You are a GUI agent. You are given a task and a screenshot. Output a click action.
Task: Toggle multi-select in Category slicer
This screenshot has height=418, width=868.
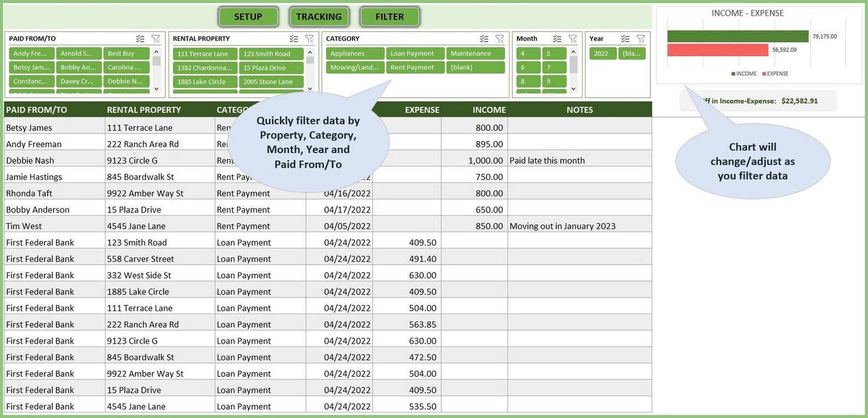pos(484,39)
